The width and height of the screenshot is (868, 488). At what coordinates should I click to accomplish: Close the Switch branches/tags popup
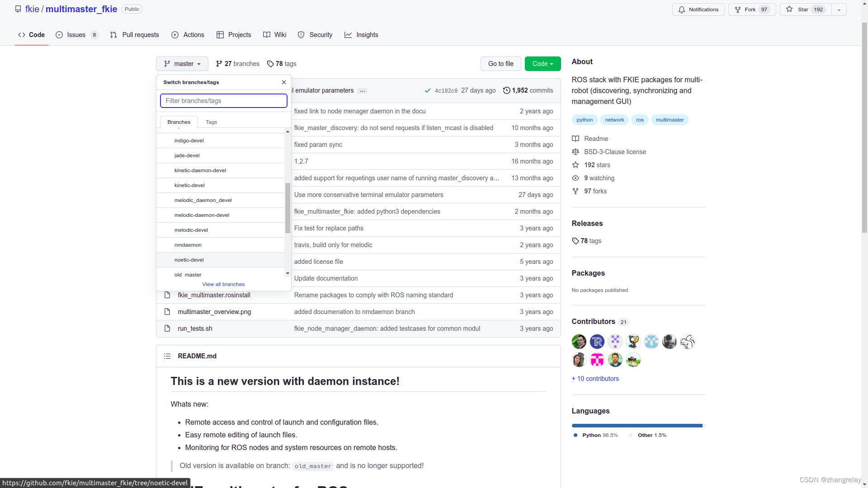pyautogui.click(x=284, y=82)
